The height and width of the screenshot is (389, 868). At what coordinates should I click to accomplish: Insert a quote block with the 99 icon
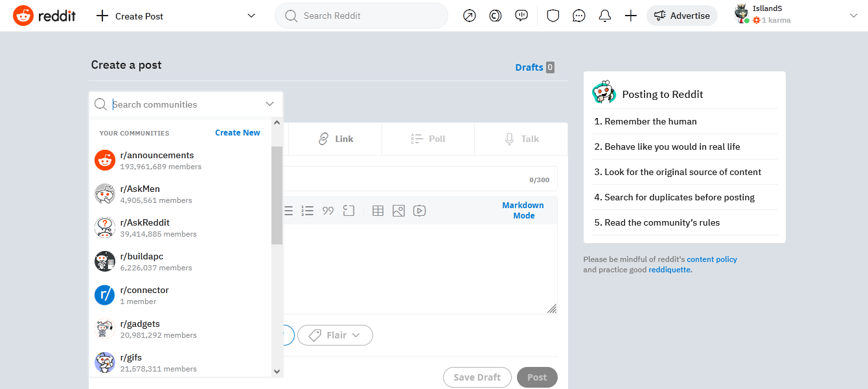click(328, 211)
